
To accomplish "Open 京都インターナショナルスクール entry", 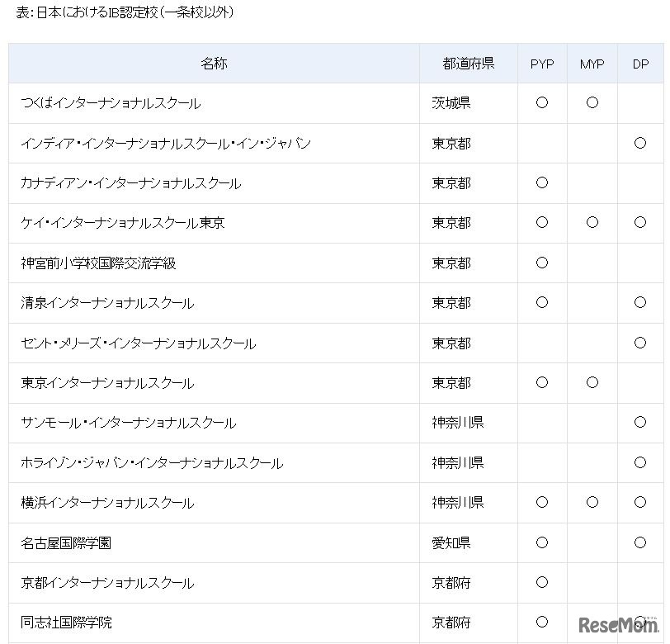I will point(104,582).
